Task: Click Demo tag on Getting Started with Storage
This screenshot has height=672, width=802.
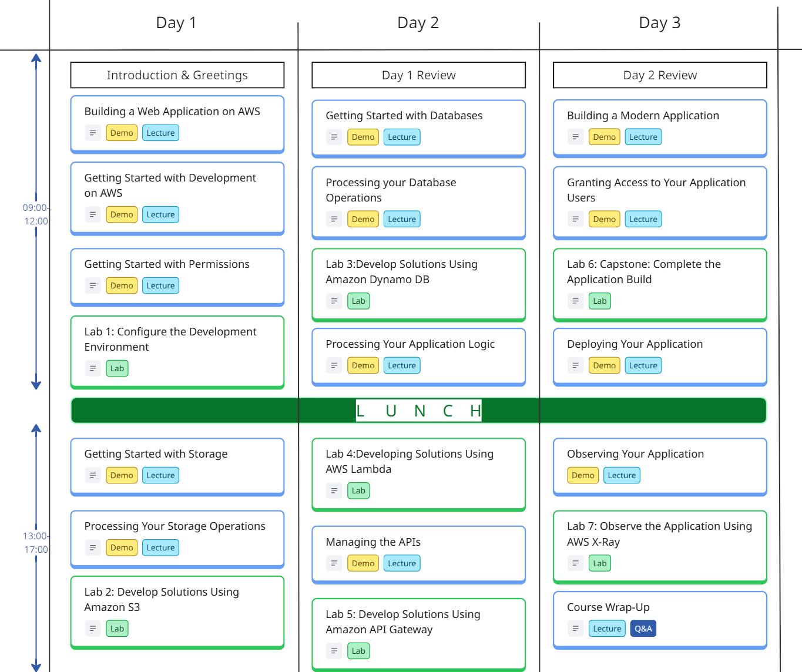Action: (122, 476)
